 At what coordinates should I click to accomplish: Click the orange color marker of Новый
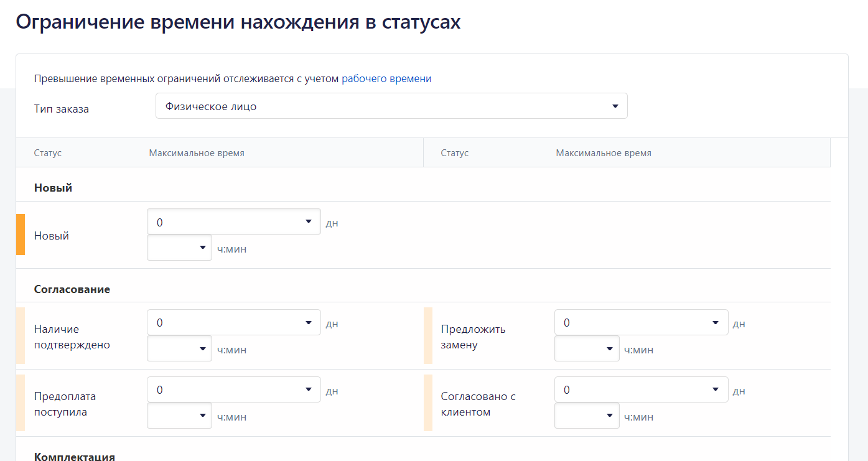[x=21, y=235]
